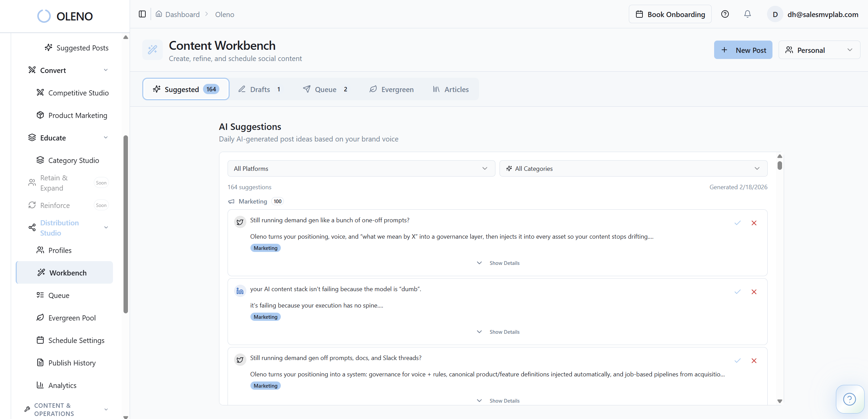The height and width of the screenshot is (419, 868).
Task: Select Competitive Studio in the sidebar
Action: tap(78, 93)
